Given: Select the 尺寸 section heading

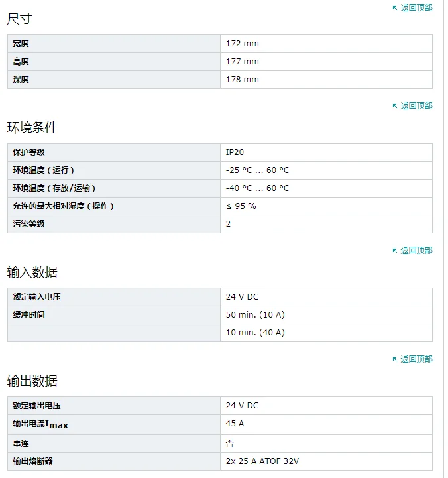Looking at the screenshot, I should coord(19,19).
